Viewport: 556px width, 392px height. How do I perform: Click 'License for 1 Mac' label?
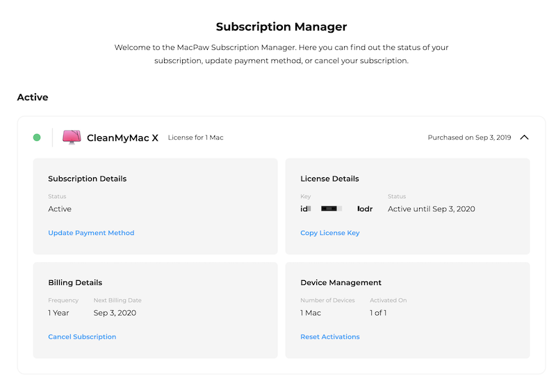point(196,138)
